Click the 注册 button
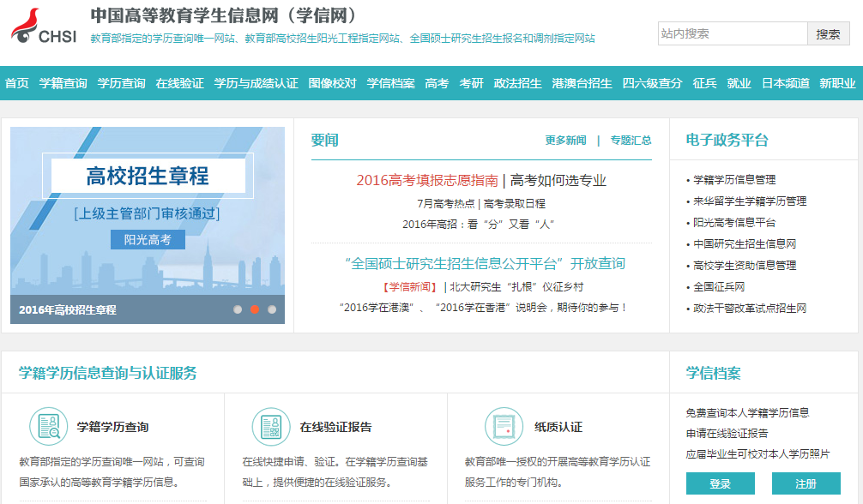 coord(806,483)
